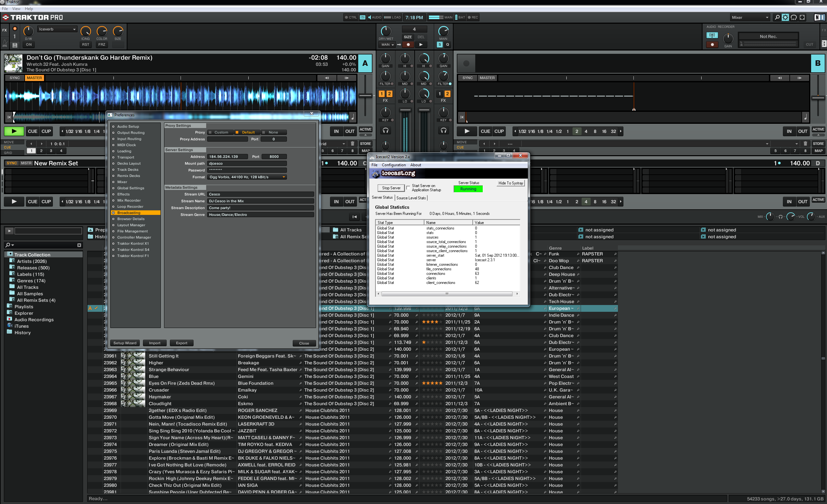
Task: Click the audio recorder broadcast icon
Action: [712, 35]
